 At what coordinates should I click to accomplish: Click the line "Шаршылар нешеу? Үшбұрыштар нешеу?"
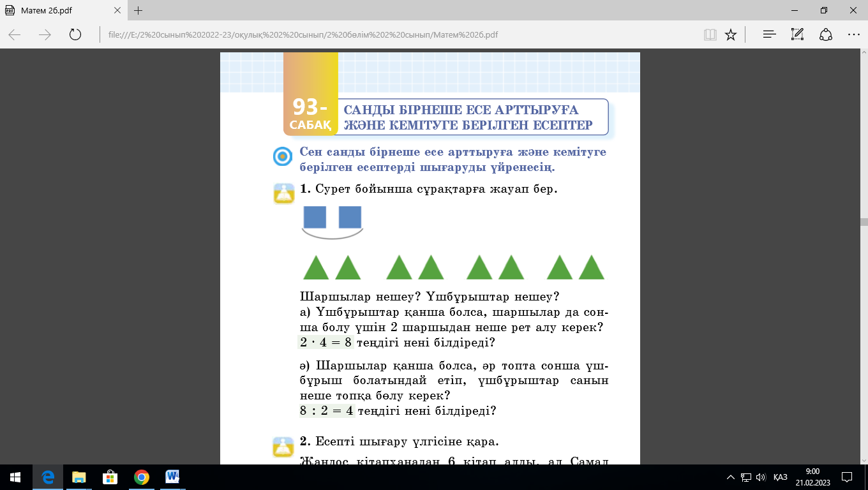[429, 297]
